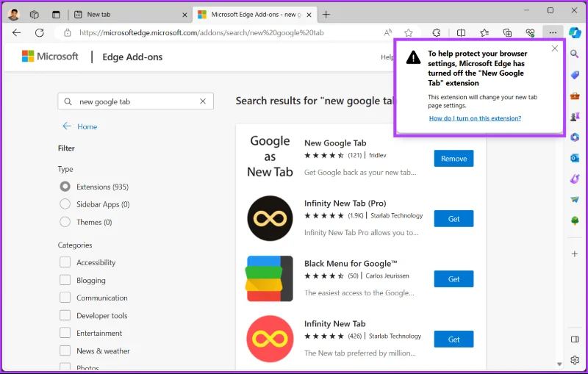The height and width of the screenshot is (374, 588).
Task: Open the Workspaces icon in title bar
Action: click(34, 15)
